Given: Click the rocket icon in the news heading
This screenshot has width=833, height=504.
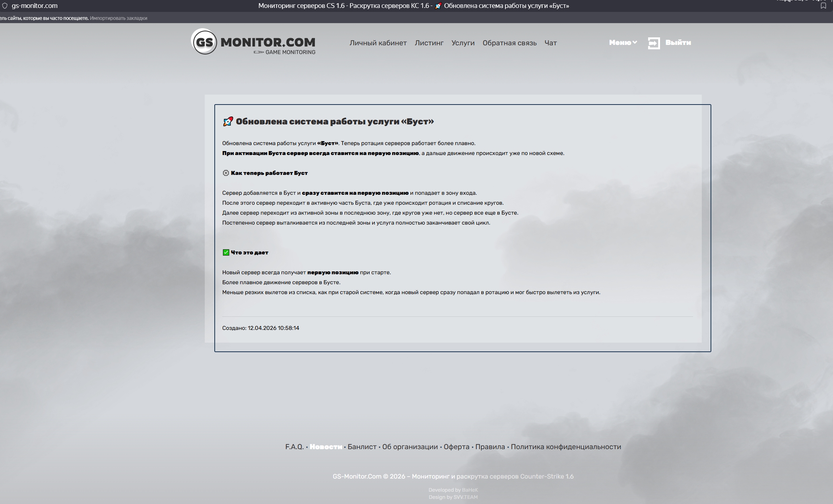Looking at the screenshot, I should (x=227, y=121).
